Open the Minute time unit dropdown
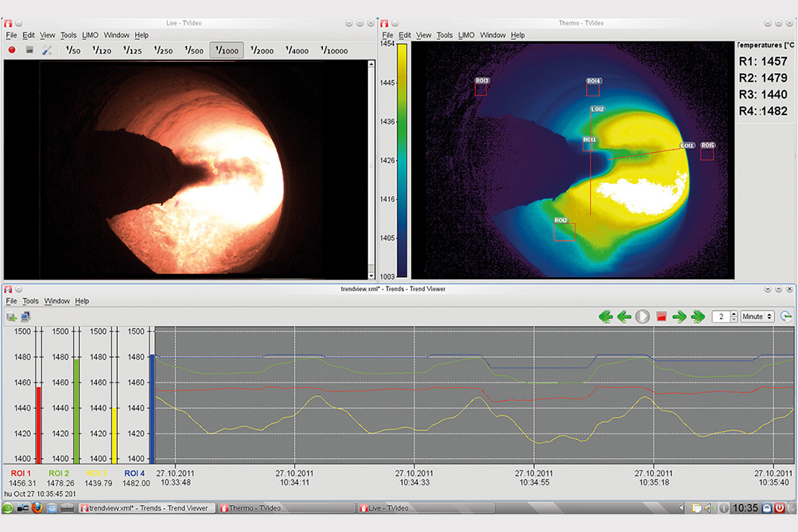The image size is (798, 532). (x=758, y=316)
